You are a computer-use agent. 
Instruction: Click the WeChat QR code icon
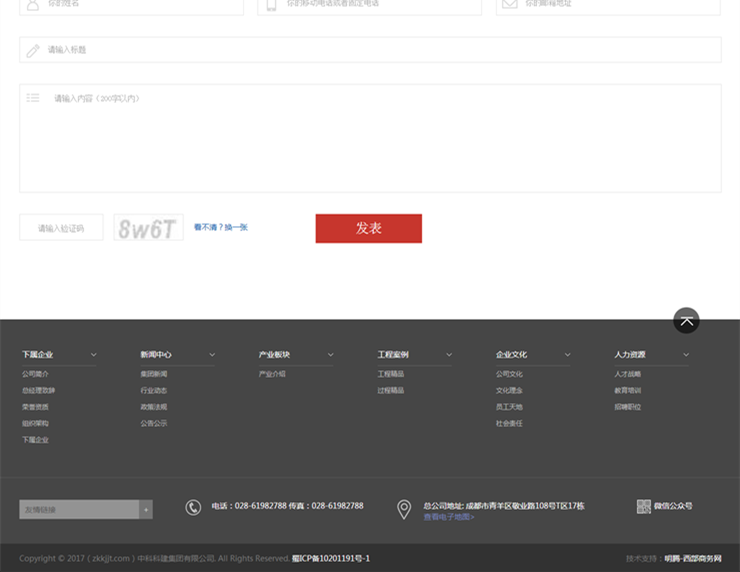[644, 507]
